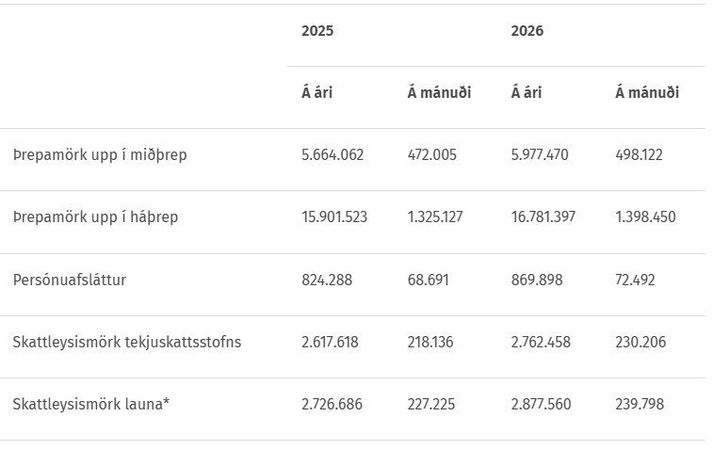Viewport: 713px width, 449px height.
Task: Select the 2.762.458 value
Action: [x=541, y=342]
